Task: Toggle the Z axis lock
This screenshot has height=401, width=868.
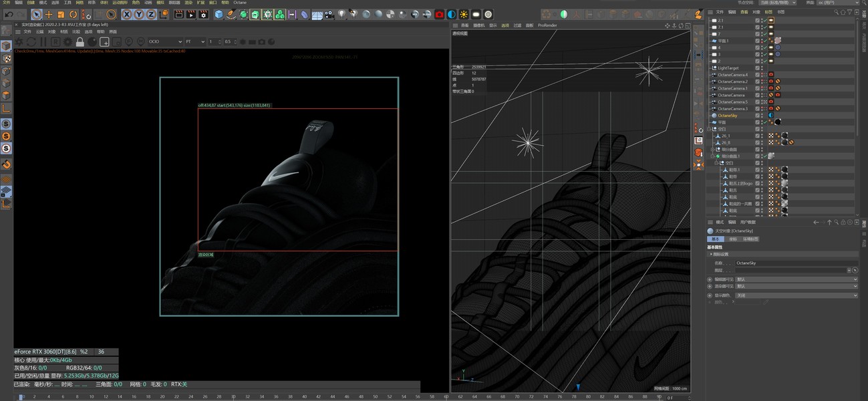Action: (151, 14)
